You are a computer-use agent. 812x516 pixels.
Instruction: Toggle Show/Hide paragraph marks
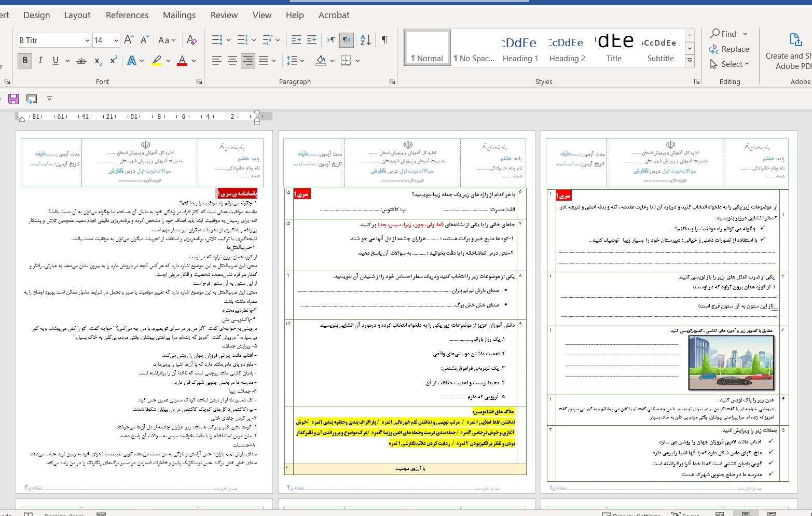384,39
